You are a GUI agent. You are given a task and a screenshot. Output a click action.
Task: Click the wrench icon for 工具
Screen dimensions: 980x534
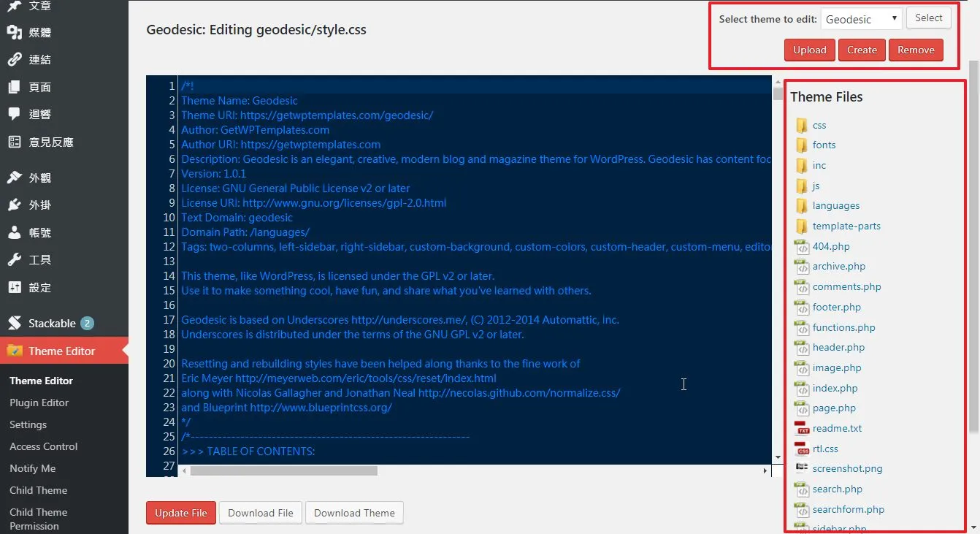14,259
